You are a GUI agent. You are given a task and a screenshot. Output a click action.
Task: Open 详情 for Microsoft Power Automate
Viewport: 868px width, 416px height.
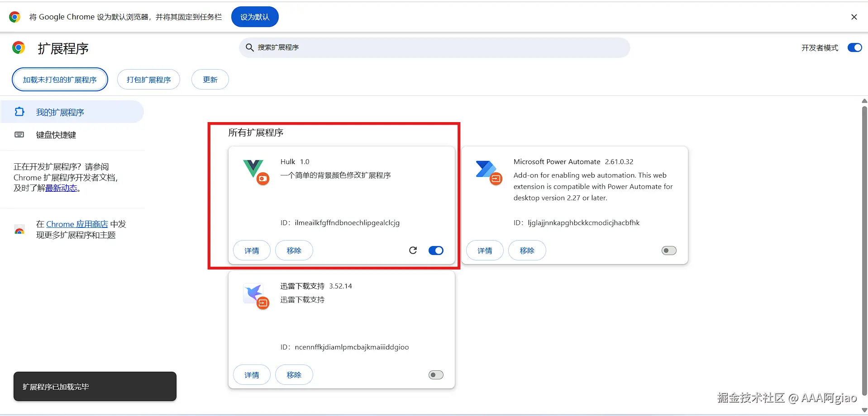click(x=485, y=251)
